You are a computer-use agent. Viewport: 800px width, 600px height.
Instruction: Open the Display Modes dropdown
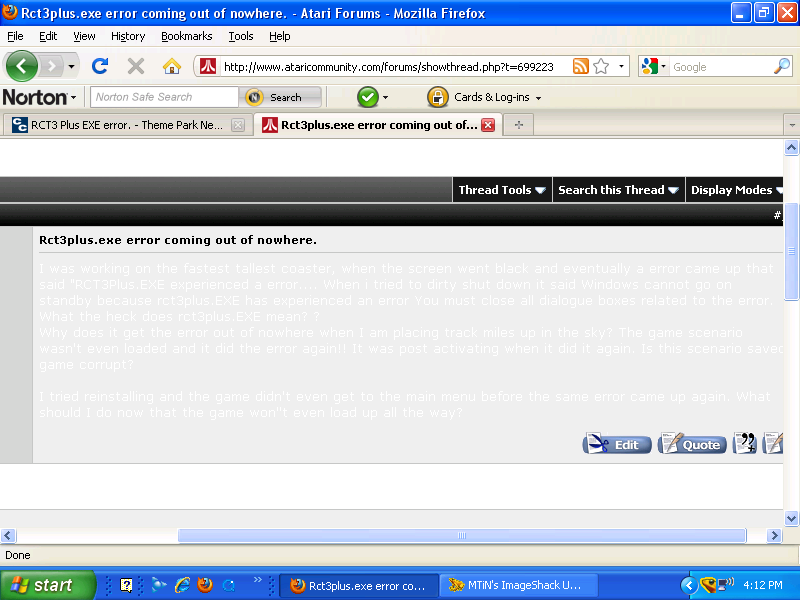pyautogui.click(x=736, y=190)
